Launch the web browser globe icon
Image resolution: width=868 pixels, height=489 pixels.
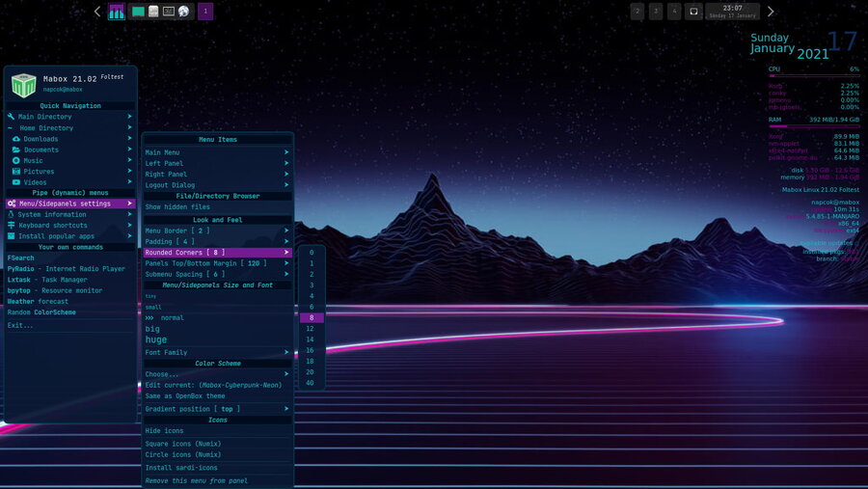click(183, 12)
